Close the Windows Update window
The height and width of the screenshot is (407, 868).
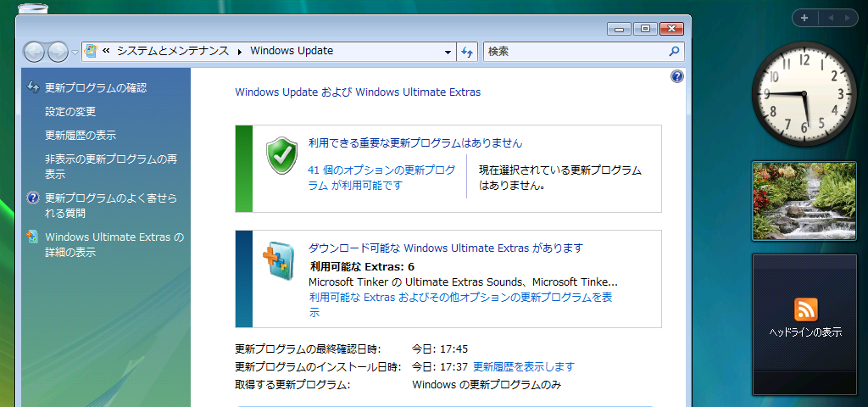point(671,29)
